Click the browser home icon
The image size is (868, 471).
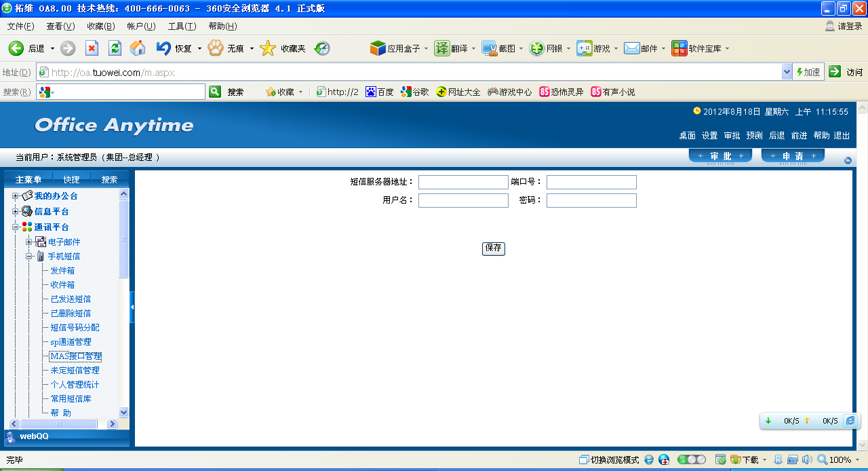click(x=138, y=48)
